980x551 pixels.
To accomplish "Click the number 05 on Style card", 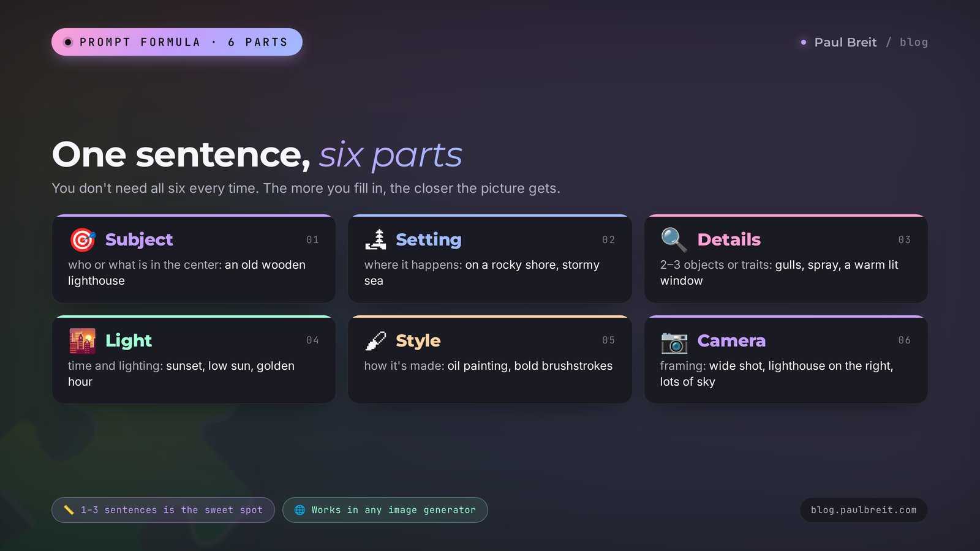I will [608, 340].
